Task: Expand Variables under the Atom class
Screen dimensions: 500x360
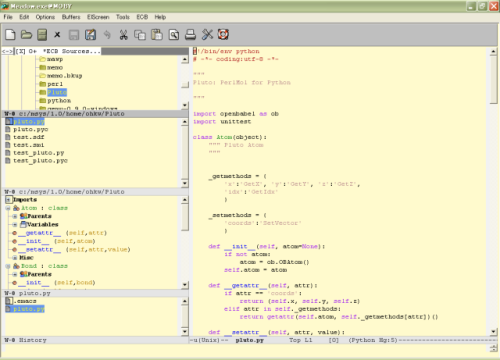Action: pyautogui.click(x=15, y=225)
